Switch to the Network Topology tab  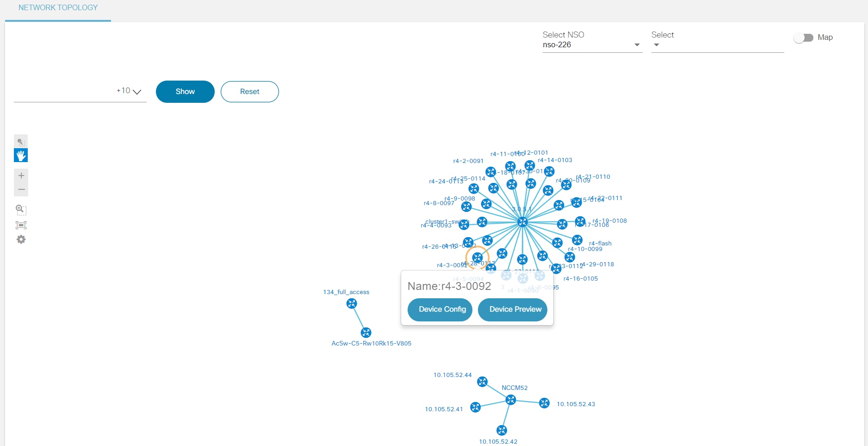(58, 8)
